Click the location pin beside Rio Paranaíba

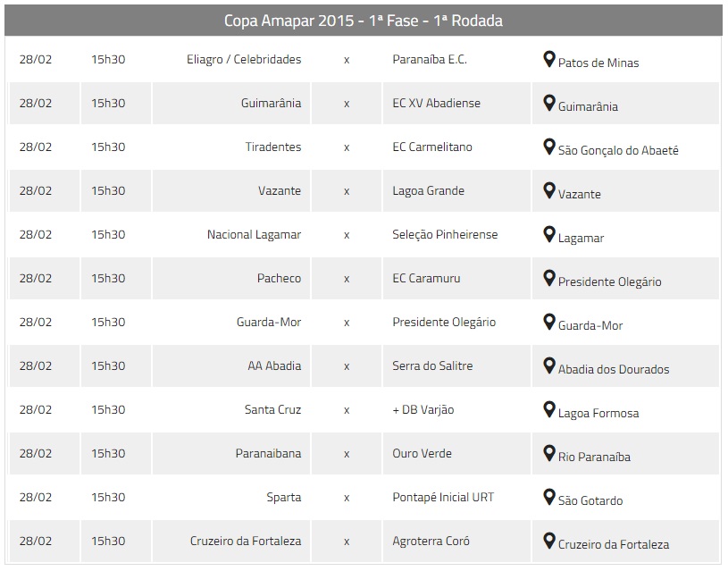click(x=549, y=453)
